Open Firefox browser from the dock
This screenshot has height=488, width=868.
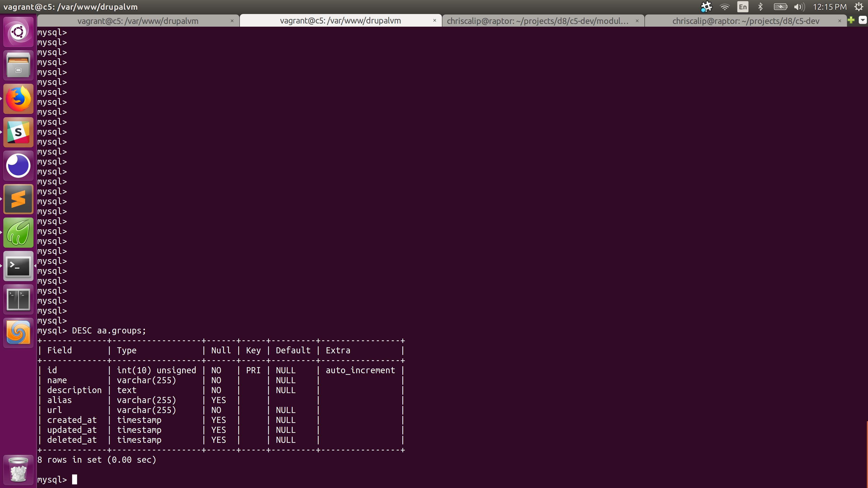tap(18, 99)
